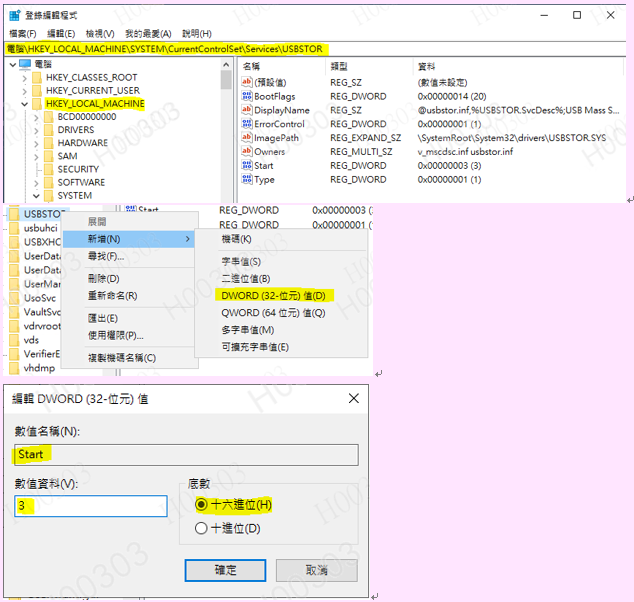The height and width of the screenshot is (602, 634).
Task: Click the 電腦 computer icon in the tree
Action: pos(25,64)
